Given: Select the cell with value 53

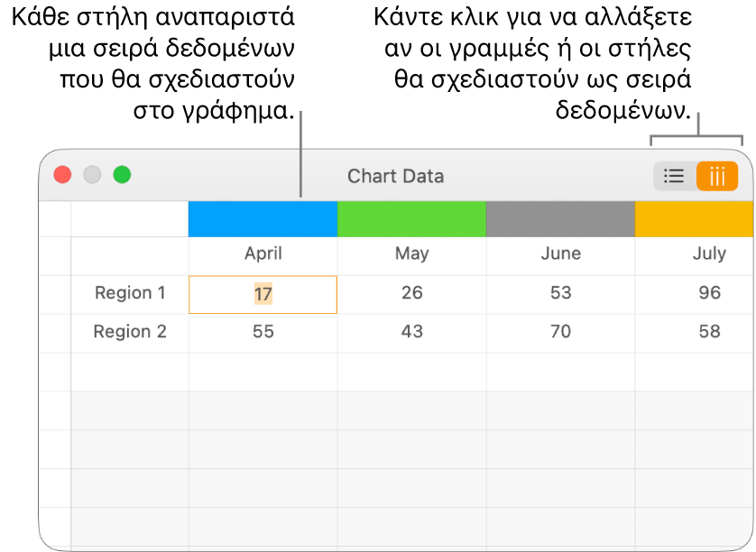Looking at the screenshot, I should 560,293.
